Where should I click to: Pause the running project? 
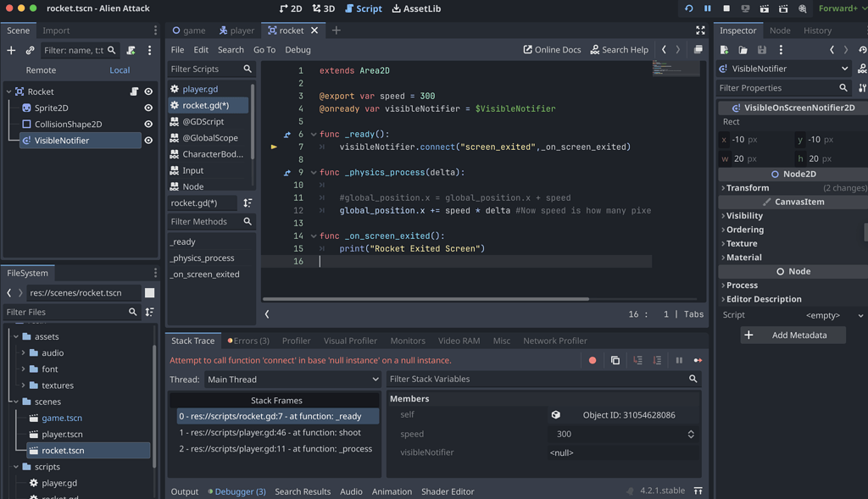707,8
